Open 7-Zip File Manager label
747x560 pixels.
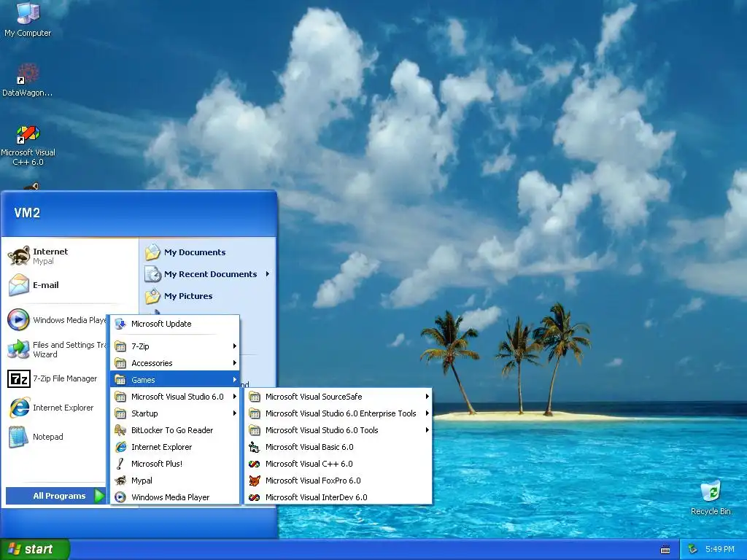tap(65, 378)
